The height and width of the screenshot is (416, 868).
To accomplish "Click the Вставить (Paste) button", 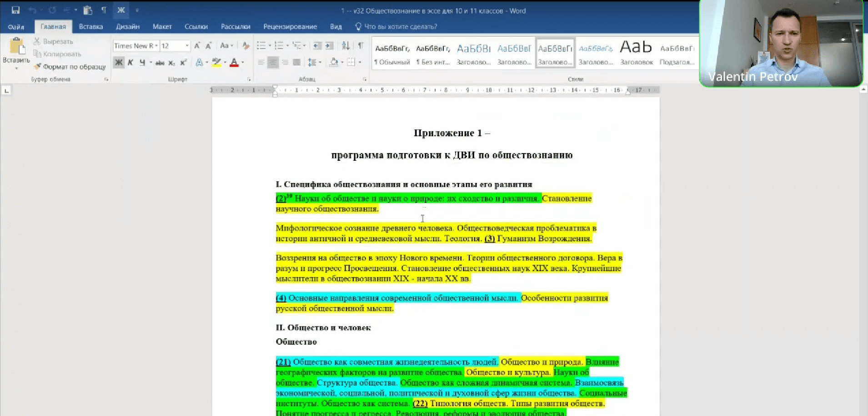I will pyautogui.click(x=16, y=53).
